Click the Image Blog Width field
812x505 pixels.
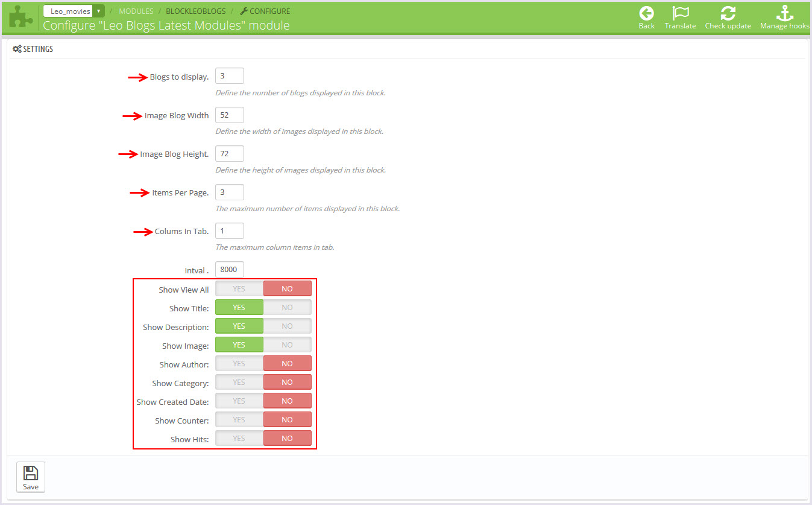pos(230,115)
